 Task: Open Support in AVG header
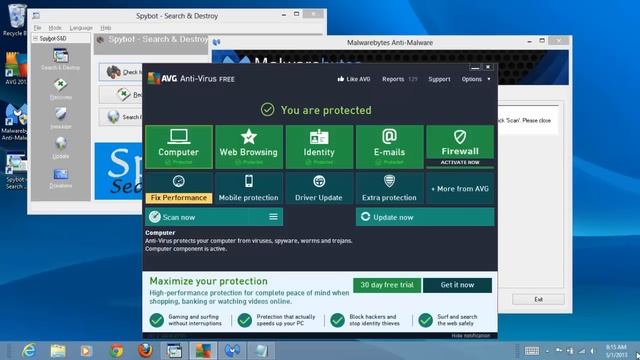pyautogui.click(x=439, y=79)
